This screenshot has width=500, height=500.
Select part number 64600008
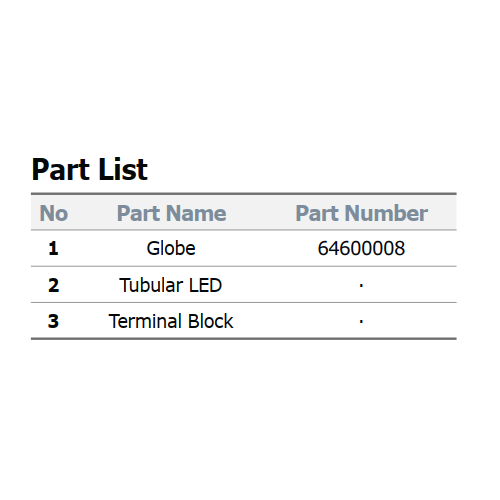click(361, 248)
